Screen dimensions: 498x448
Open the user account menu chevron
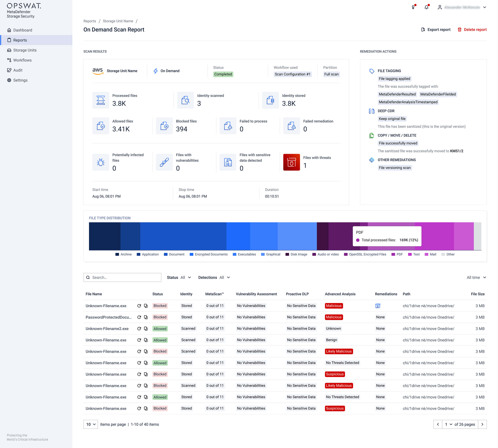click(x=484, y=7)
